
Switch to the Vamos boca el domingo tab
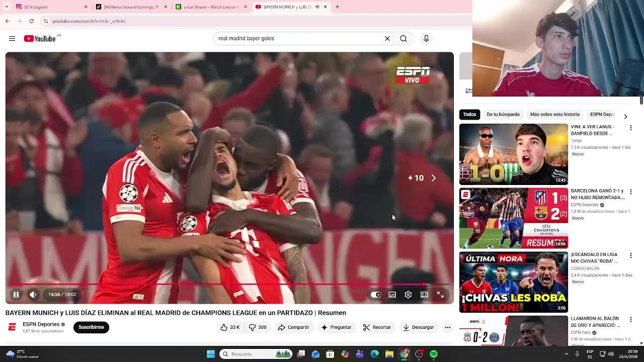(131, 7)
